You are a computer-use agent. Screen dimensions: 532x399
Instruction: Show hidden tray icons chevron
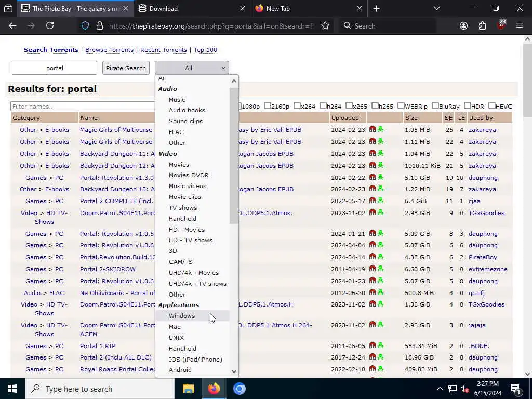coord(440,389)
